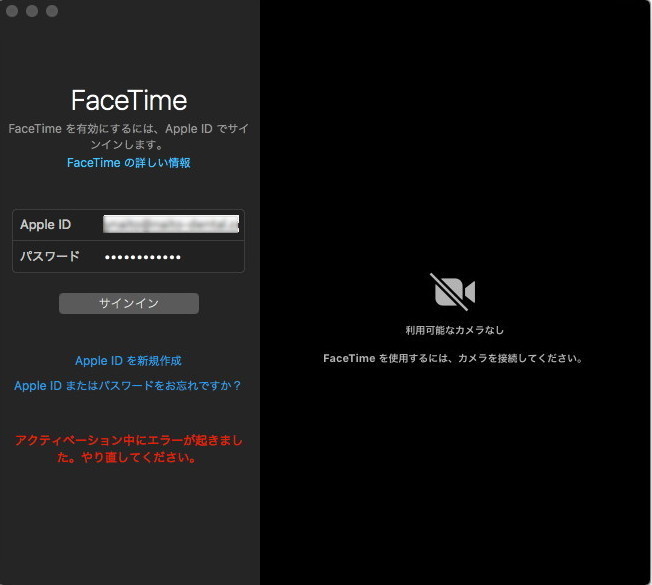Click the Apple ID field label

(x=46, y=225)
